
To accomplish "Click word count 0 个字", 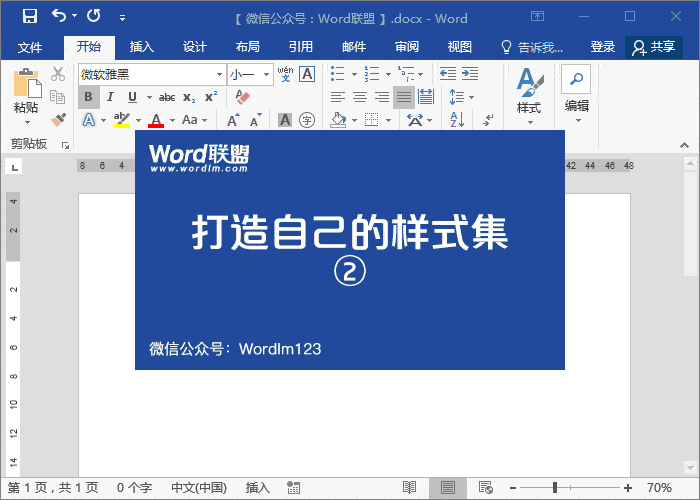I will 134,488.
